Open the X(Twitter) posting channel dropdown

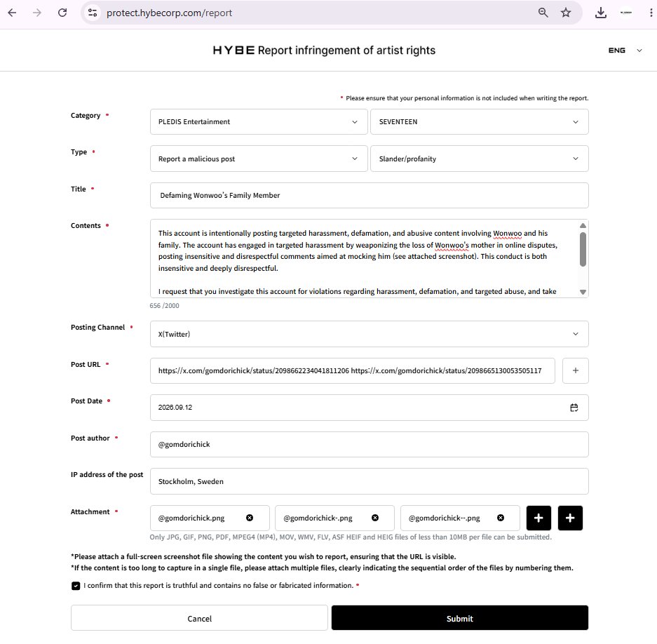click(369, 334)
